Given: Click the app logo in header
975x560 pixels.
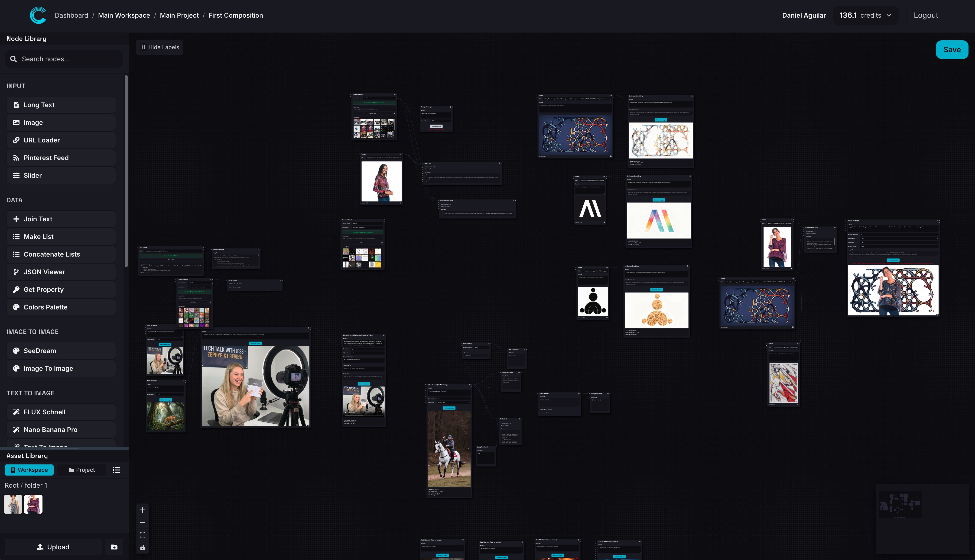Looking at the screenshot, I should 38,15.
